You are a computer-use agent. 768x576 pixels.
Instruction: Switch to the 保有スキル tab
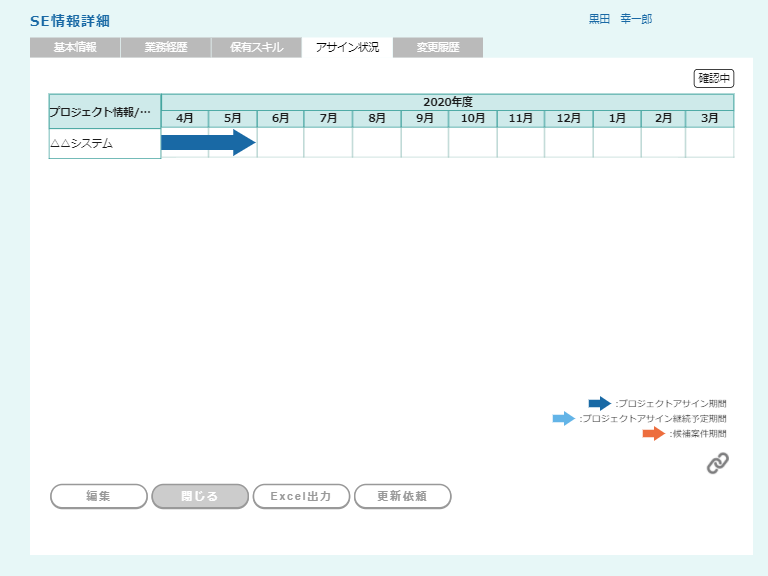tap(257, 48)
